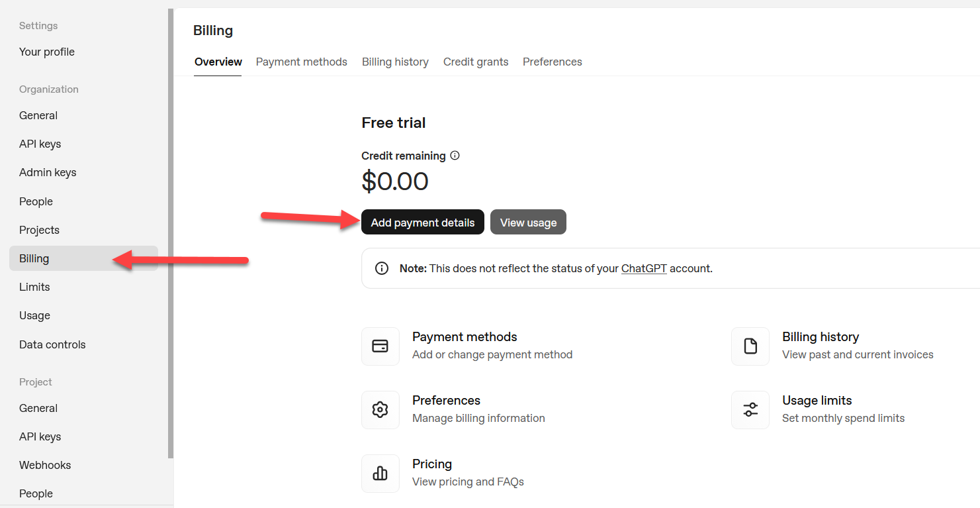980x508 pixels.
Task: Open the Billing history tab
Action: click(395, 62)
